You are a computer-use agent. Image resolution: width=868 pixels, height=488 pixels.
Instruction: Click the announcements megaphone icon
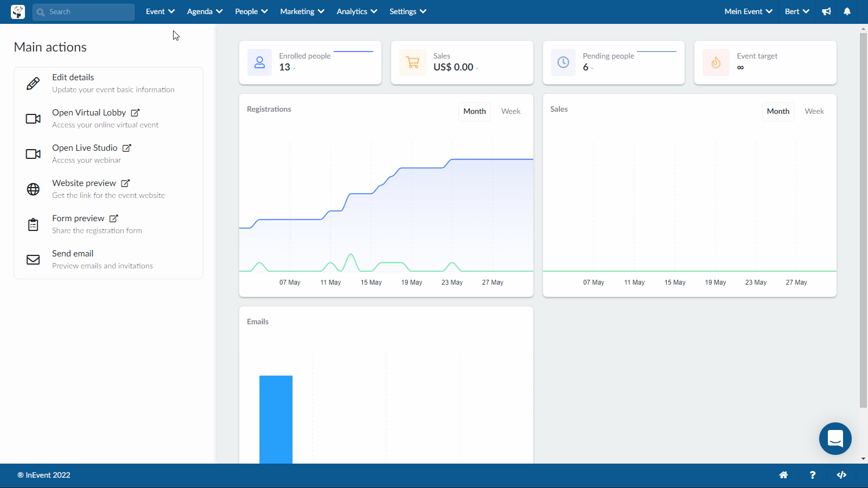point(826,11)
